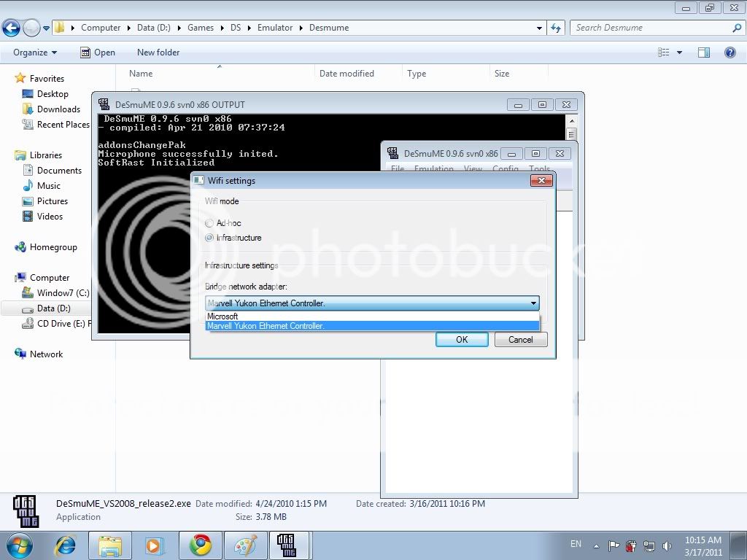
Task: Select the Ad-hoc wifi mode
Action: (210, 223)
